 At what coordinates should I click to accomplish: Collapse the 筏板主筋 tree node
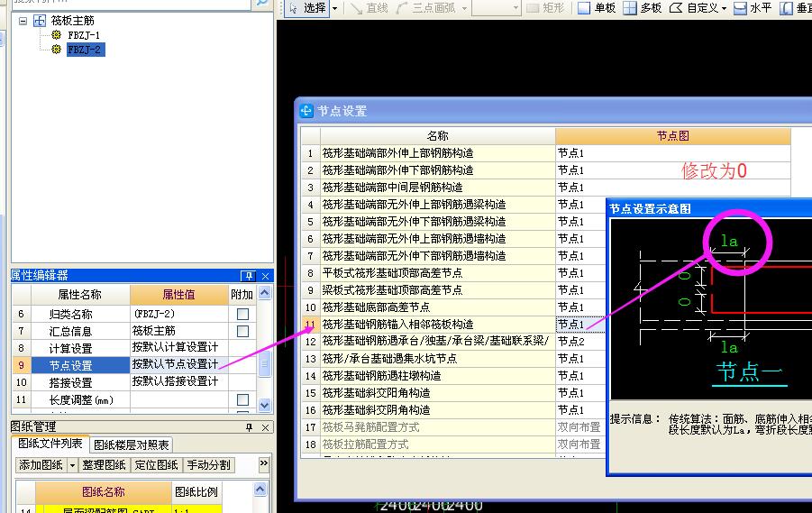(x=23, y=21)
